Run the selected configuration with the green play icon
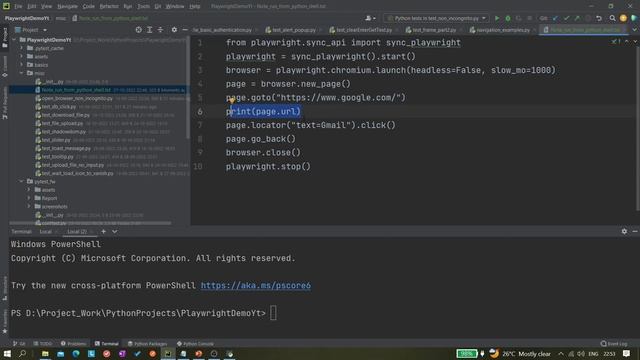Screen dimensions: 640x360 pyautogui.click(x=497, y=18)
